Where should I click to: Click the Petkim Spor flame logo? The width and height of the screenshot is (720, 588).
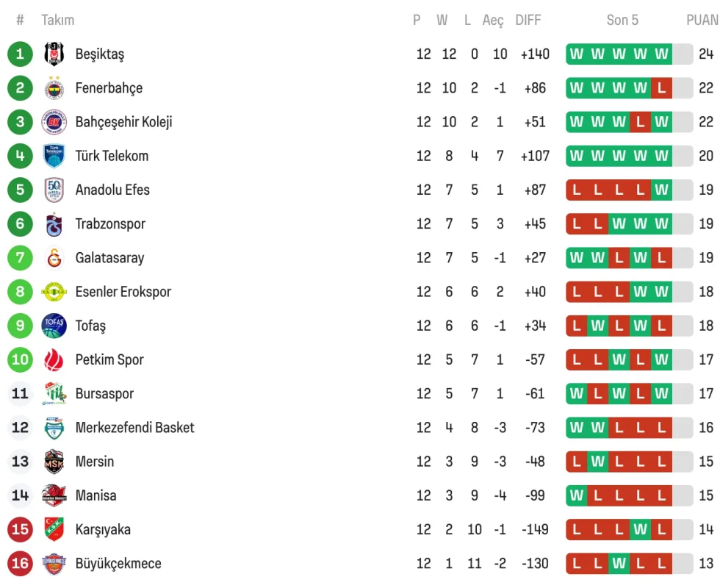(x=54, y=359)
